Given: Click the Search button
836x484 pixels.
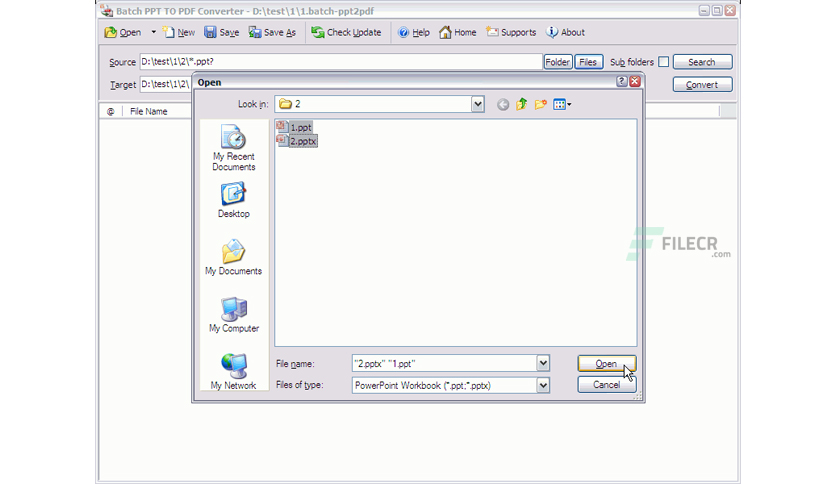Looking at the screenshot, I should [x=702, y=62].
